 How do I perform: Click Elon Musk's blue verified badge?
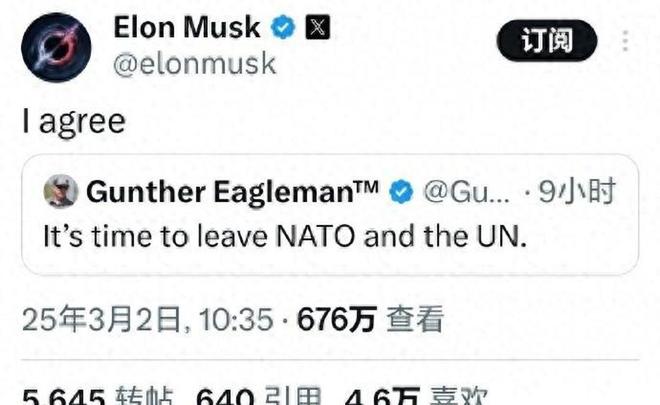(x=282, y=28)
